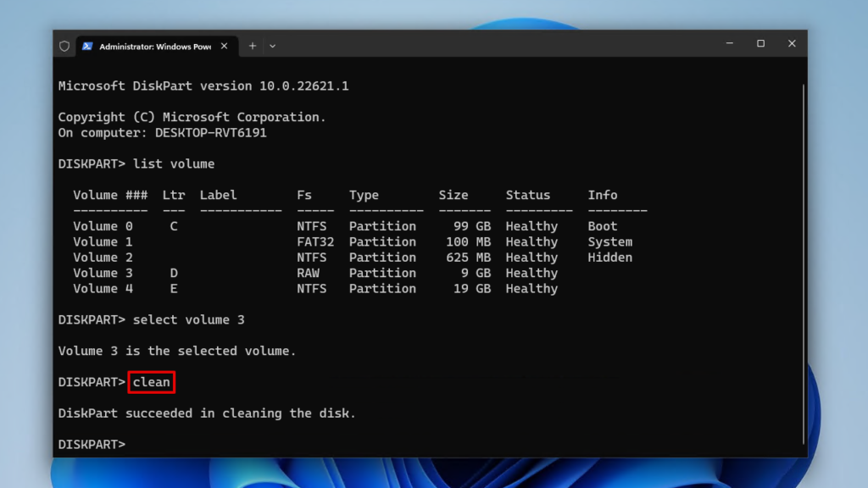Click the PowerShell icon on the active tab
Viewport: 868px width, 488px height.
[x=87, y=46]
